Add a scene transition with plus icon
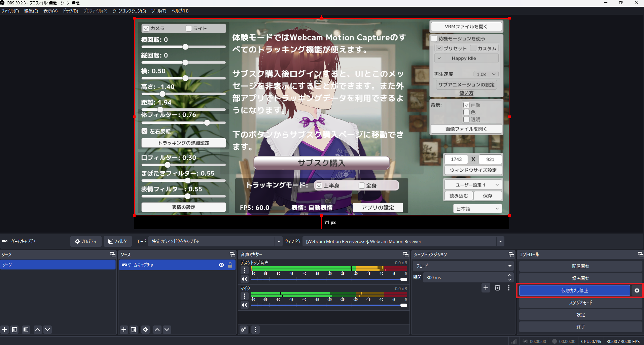 pyautogui.click(x=486, y=288)
